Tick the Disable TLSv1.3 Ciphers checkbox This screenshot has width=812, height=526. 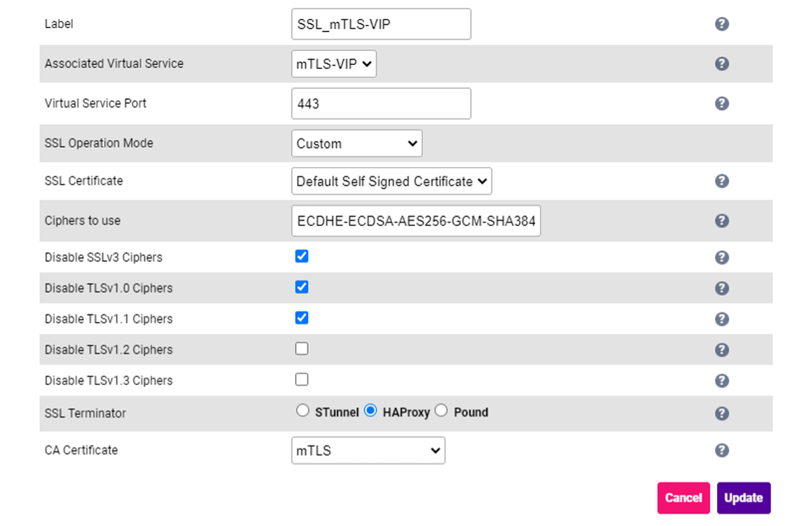(x=301, y=379)
